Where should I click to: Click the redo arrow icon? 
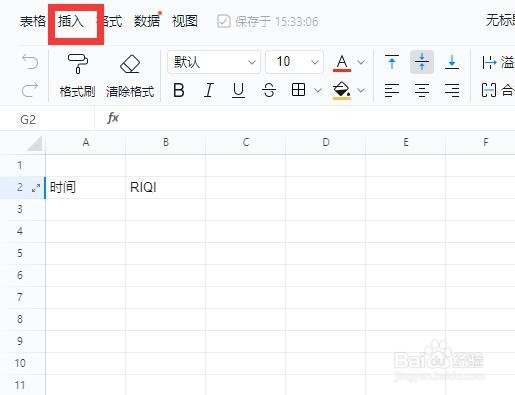(x=30, y=90)
